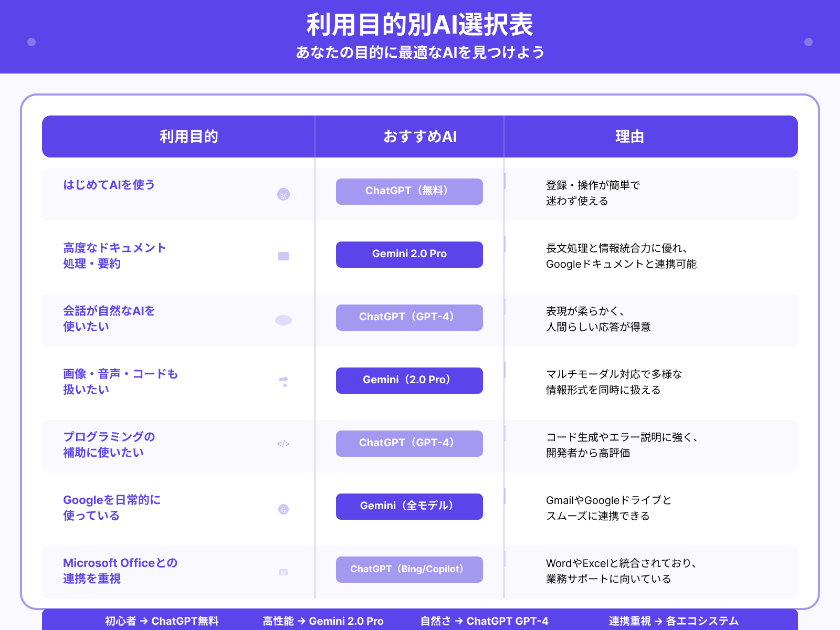Choose Gemini（2.0 Pro）for multimodal use

(x=409, y=380)
